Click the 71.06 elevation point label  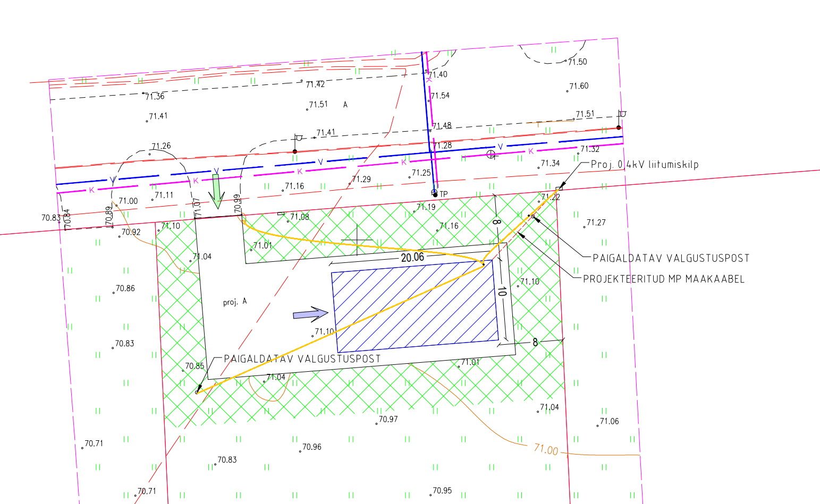point(609,422)
